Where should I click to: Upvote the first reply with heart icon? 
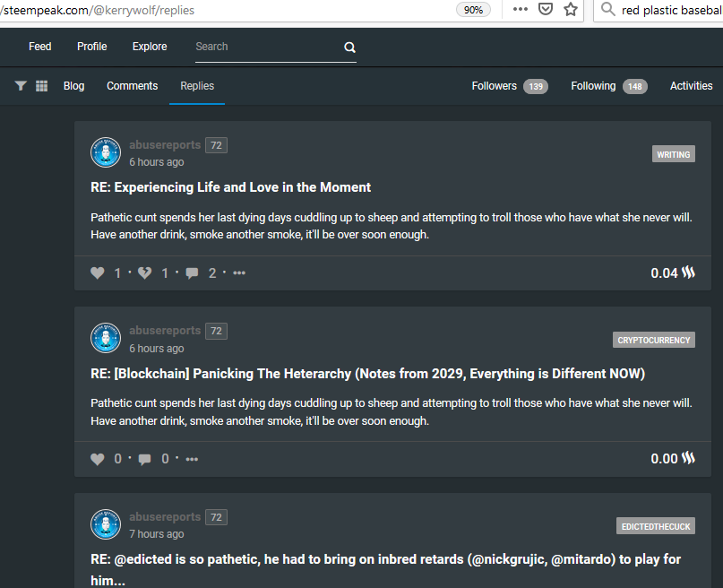tap(98, 273)
